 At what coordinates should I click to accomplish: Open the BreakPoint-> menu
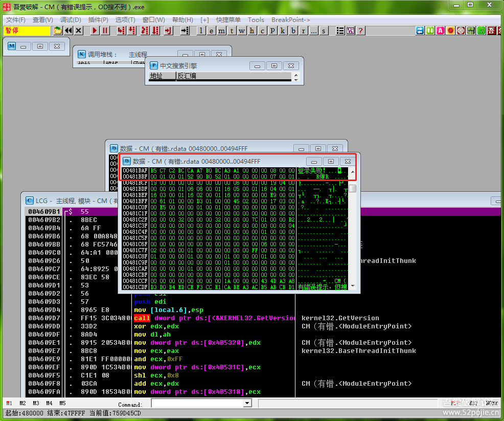(290, 20)
